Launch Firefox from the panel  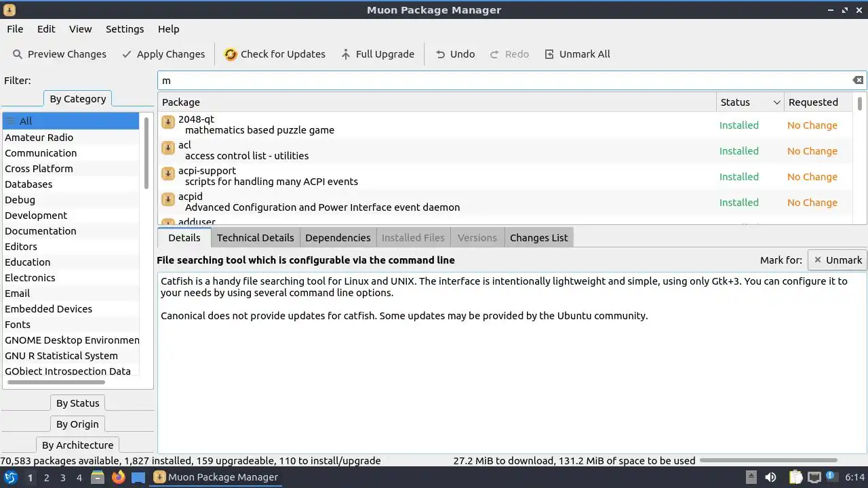pyautogui.click(x=118, y=477)
